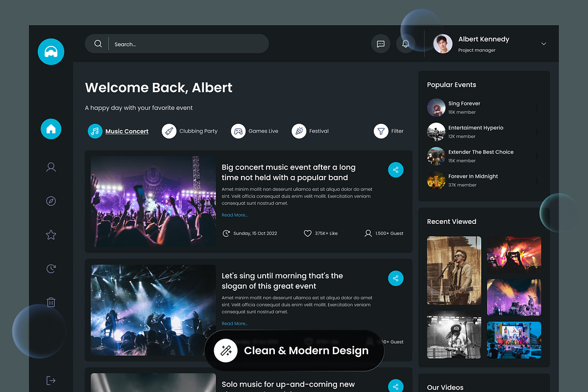Click the headphone app logo
The width and height of the screenshot is (588, 392).
pos(51,51)
